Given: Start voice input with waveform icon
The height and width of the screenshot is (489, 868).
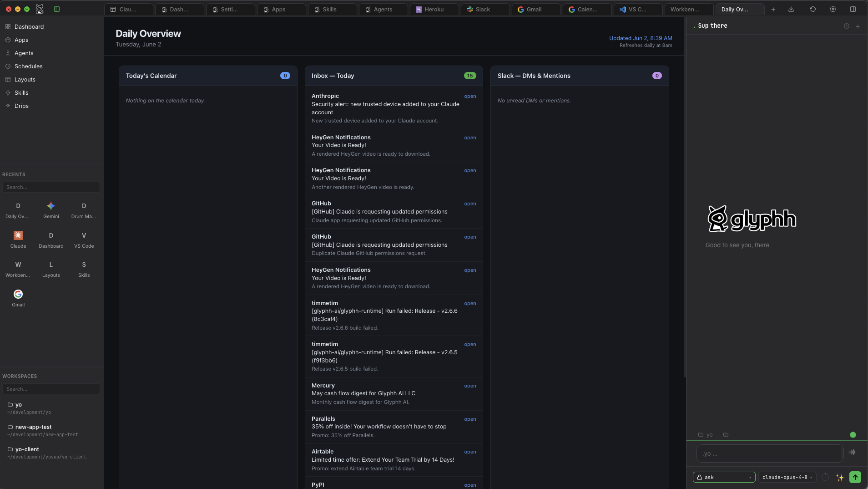Looking at the screenshot, I should point(852,452).
